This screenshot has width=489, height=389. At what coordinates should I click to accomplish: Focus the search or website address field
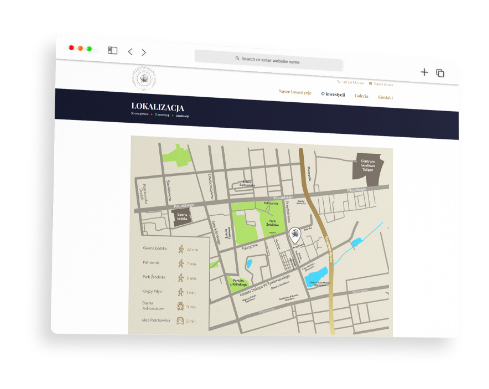tap(268, 60)
